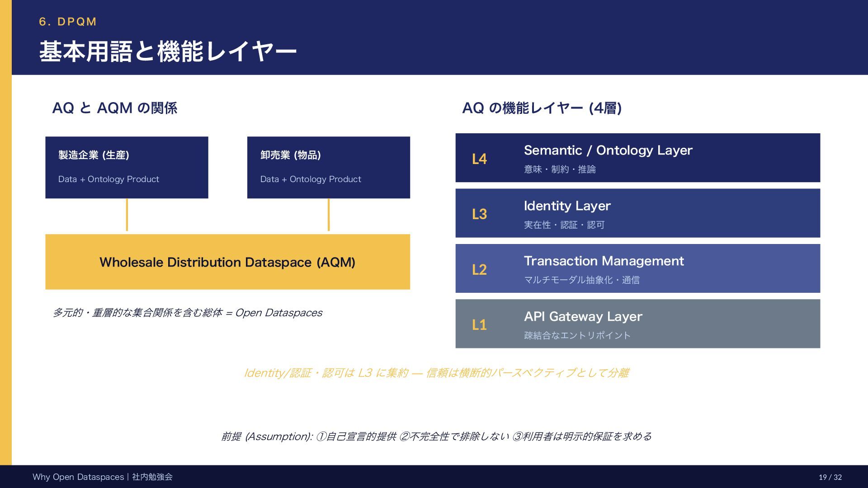Click the Wholesale Distribution Dataspace (AQM) box
This screenshot has height=488, width=868.
pyautogui.click(x=227, y=262)
